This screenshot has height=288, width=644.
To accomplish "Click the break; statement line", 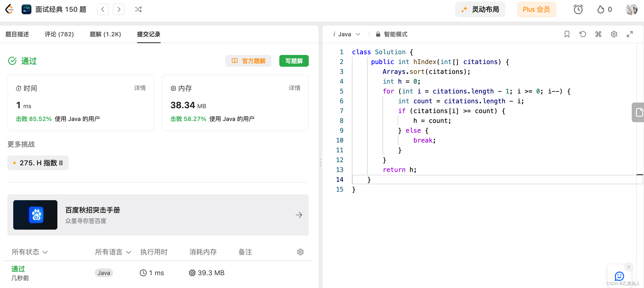I will [425, 140].
